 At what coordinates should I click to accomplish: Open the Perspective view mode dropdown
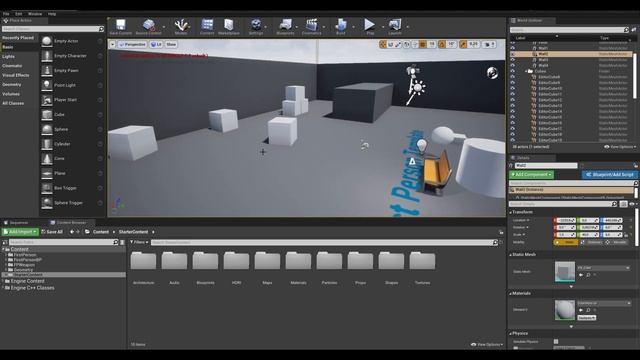[x=132, y=44]
